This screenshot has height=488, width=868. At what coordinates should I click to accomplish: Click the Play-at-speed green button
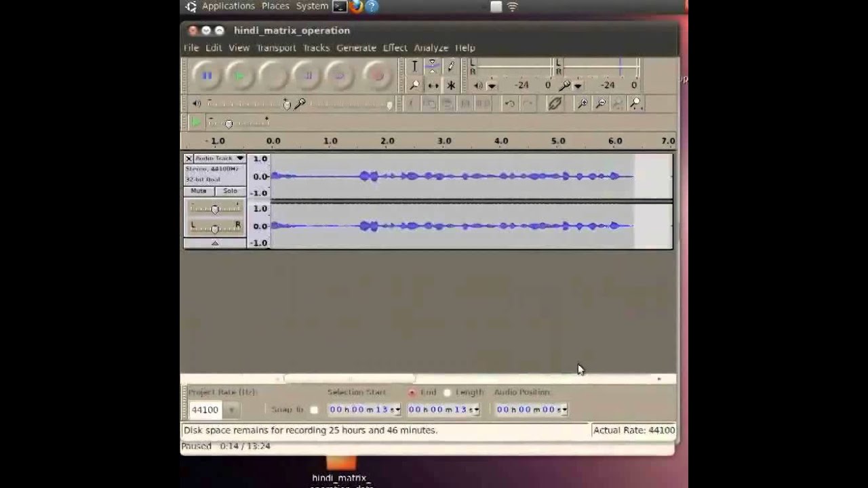coord(196,122)
